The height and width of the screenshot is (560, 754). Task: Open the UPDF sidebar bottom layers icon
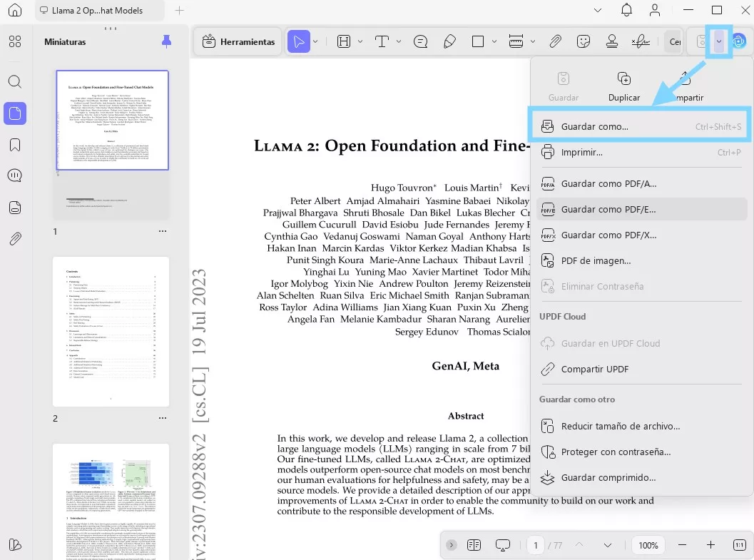click(x=15, y=544)
